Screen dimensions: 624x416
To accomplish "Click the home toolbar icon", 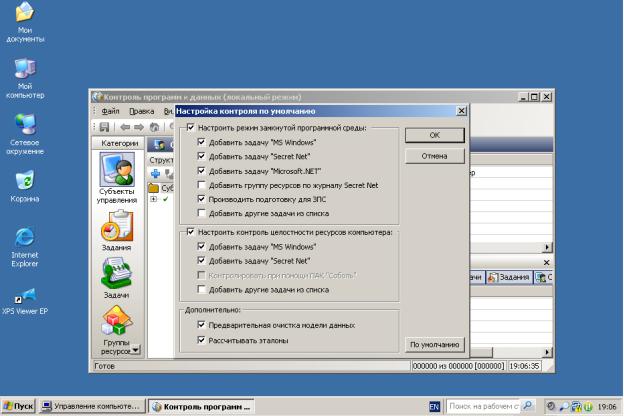I will (x=154, y=127).
